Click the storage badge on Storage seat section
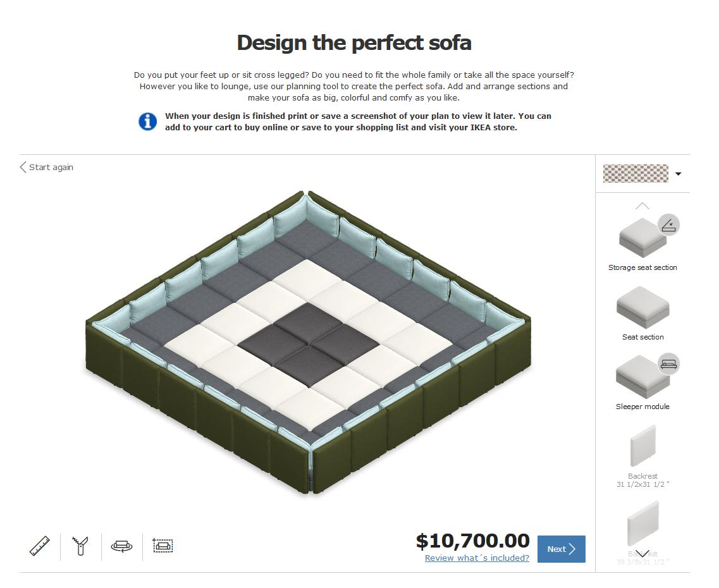The image size is (719, 588). click(x=669, y=224)
